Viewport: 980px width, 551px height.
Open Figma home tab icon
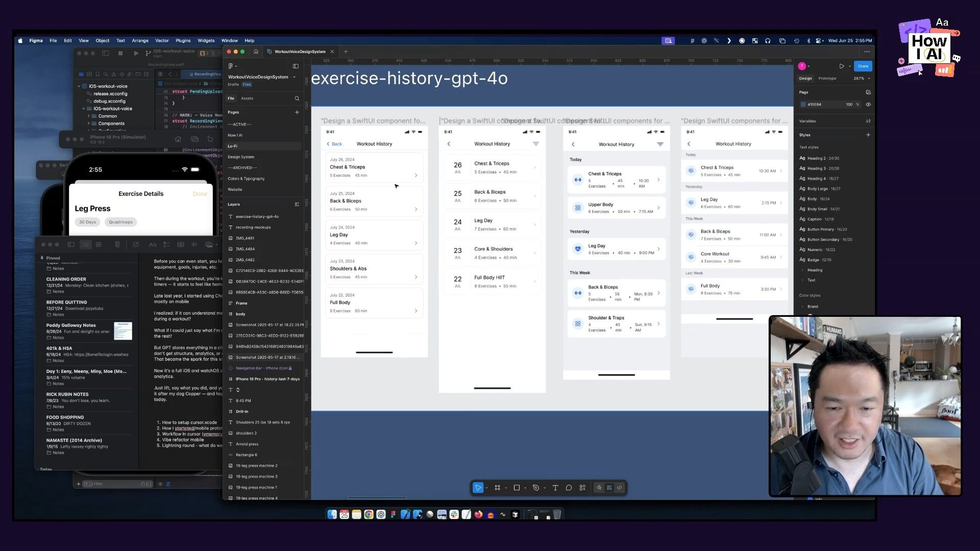pyautogui.click(x=256, y=52)
